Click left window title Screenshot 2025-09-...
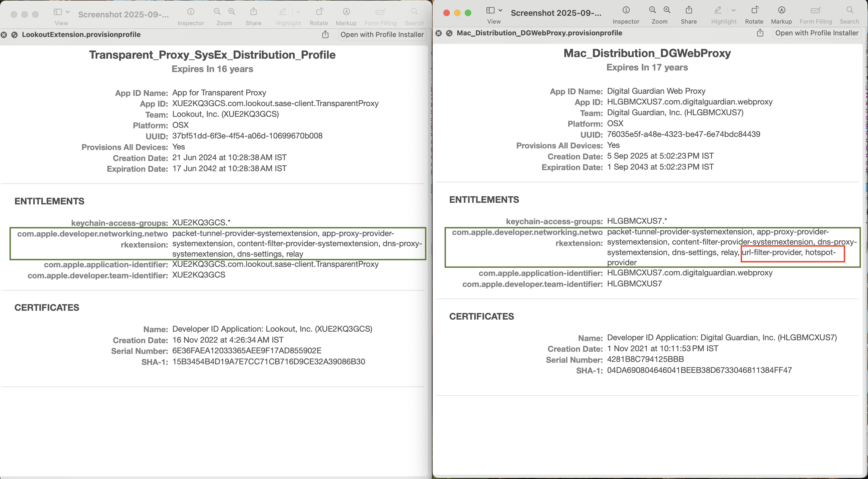 (124, 14)
